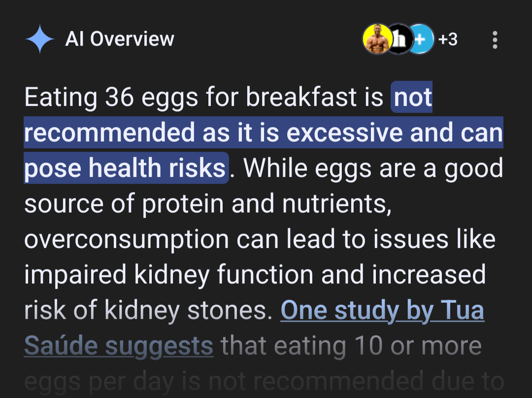
Task: Click the 'AI Overview' heading text
Action: (x=119, y=38)
